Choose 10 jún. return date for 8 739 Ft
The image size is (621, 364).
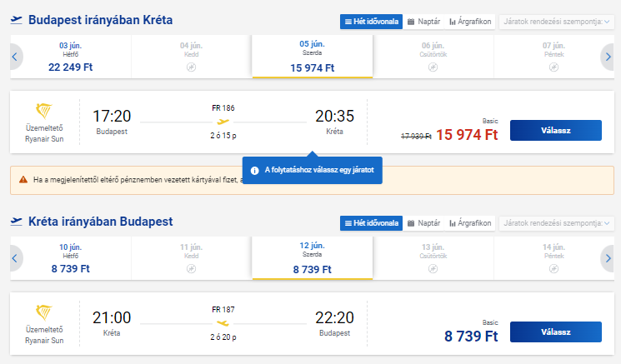[71, 258]
